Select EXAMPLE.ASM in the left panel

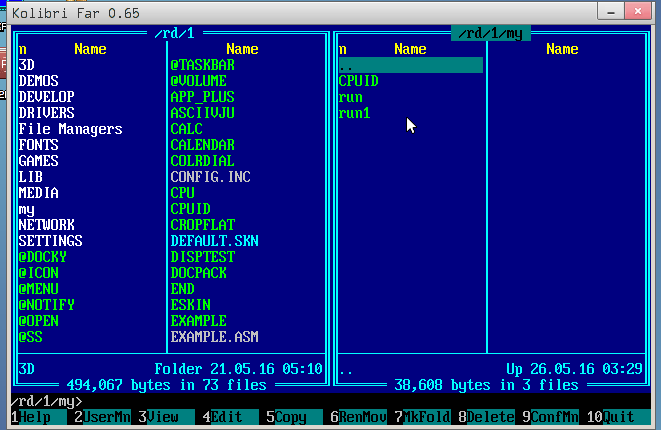pos(214,337)
